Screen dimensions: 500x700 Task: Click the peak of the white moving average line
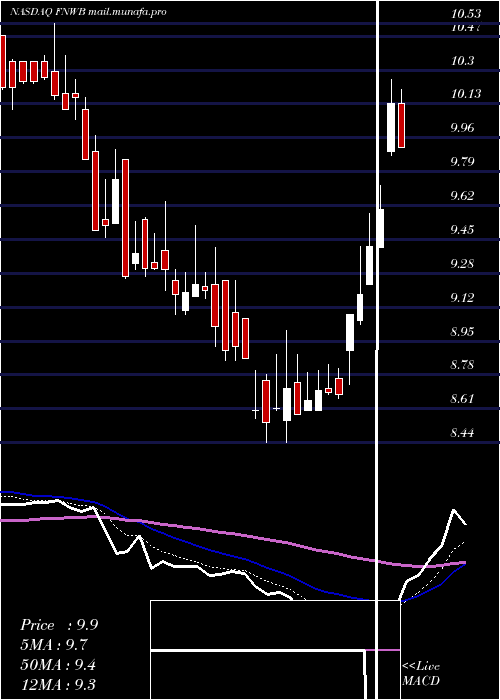pos(454,509)
